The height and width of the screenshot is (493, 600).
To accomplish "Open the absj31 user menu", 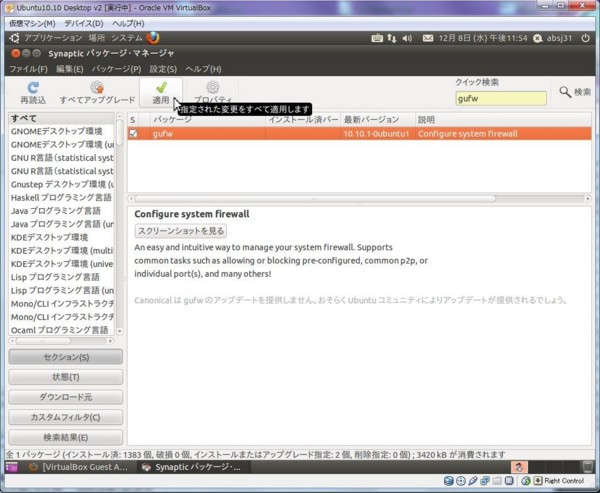I will click(559, 38).
